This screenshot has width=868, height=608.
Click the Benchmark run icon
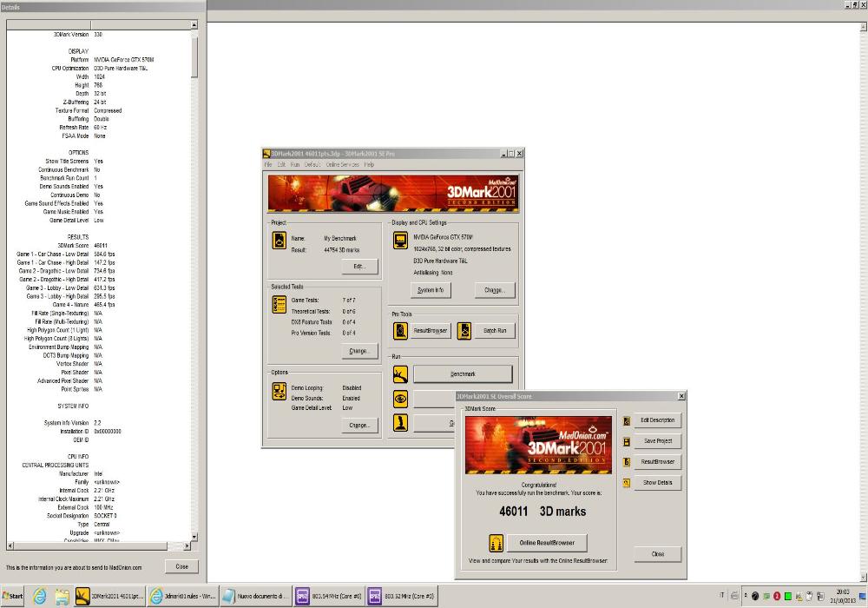(400, 374)
